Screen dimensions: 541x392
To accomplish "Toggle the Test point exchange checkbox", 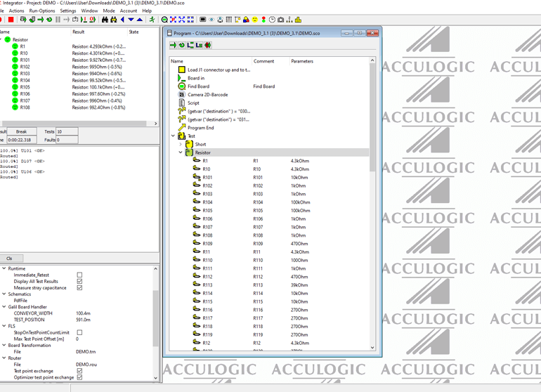I will [x=79, y=371].
